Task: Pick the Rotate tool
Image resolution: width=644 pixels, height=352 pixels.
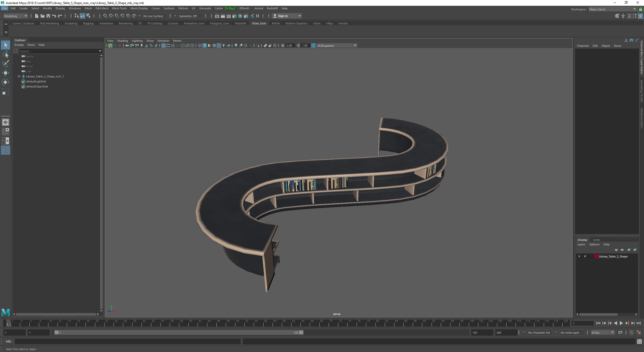Action: click(x=6, y=82)
